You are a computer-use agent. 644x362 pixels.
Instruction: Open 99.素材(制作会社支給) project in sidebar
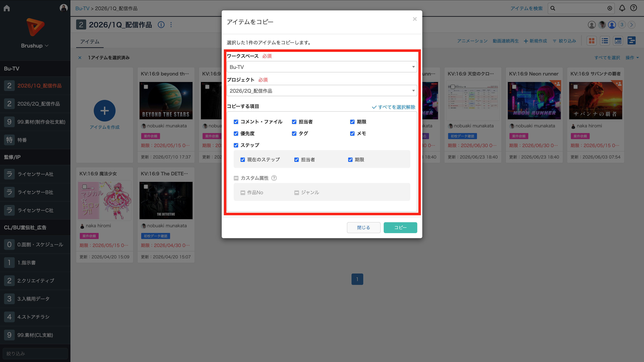click(35, 122)
